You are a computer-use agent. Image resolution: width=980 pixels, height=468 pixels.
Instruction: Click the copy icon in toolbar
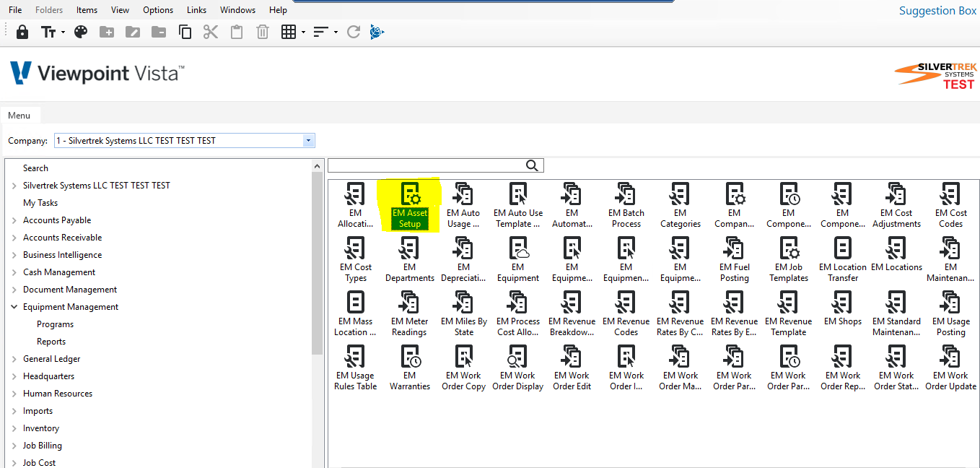click(185, 32)
